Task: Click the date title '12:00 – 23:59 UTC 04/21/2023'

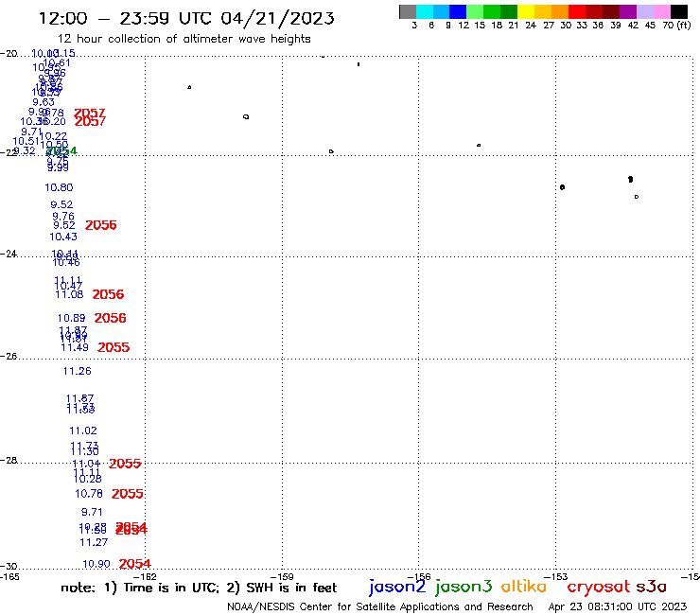Action: point(186,18)
